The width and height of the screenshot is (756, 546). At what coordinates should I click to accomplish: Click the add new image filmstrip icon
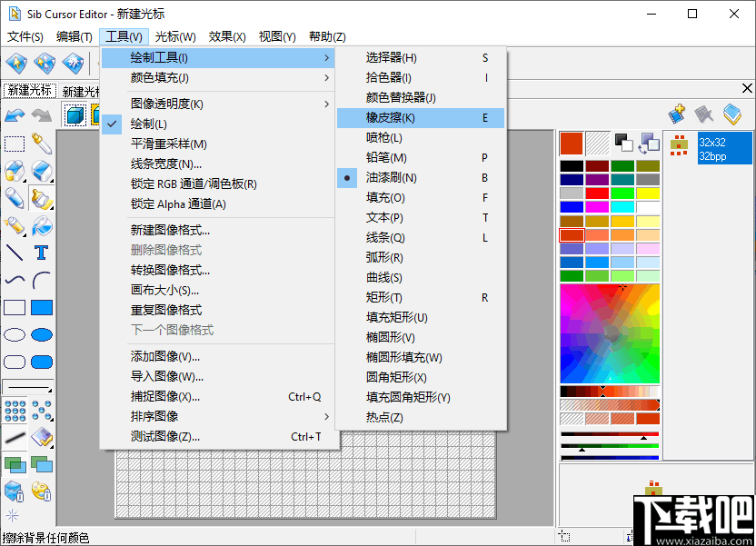pyautogui.click(x=676, y=113)
